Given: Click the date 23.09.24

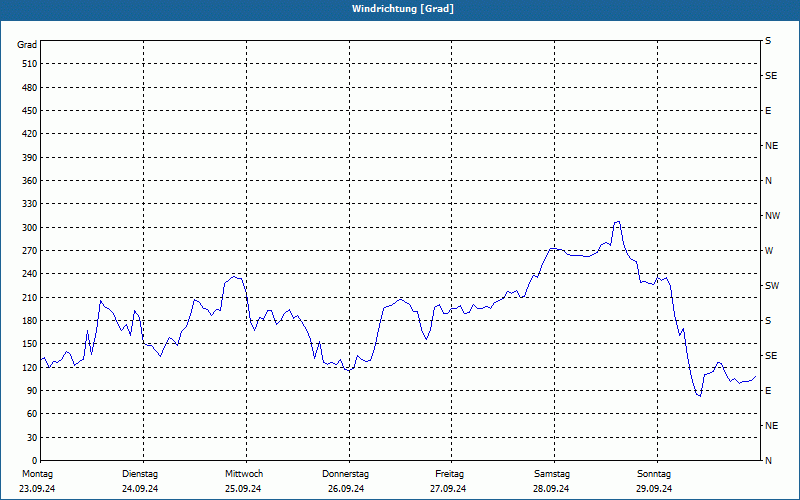Looking at the screenshot, I should (x=37, y=489).
